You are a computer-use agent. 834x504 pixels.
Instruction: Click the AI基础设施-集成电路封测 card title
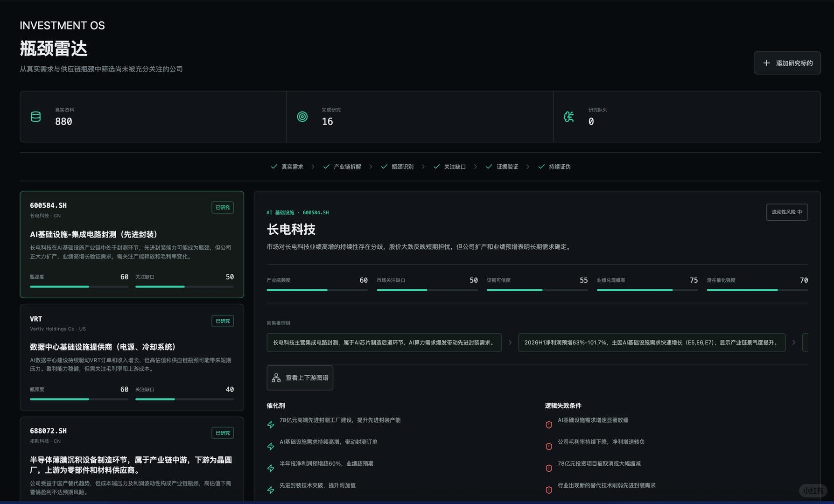(x=94, y=234)
